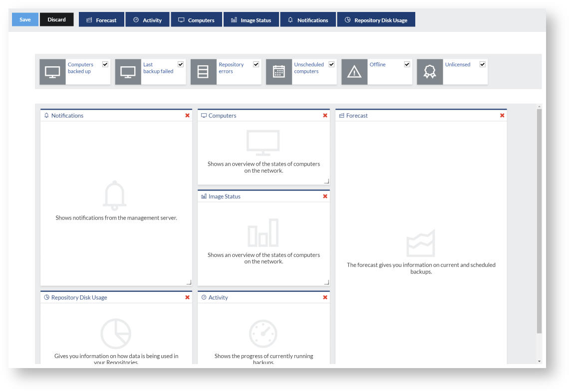Click the Notifications widget resize handle
Viewport: 570px width, 392px height.
click(189, 282)
